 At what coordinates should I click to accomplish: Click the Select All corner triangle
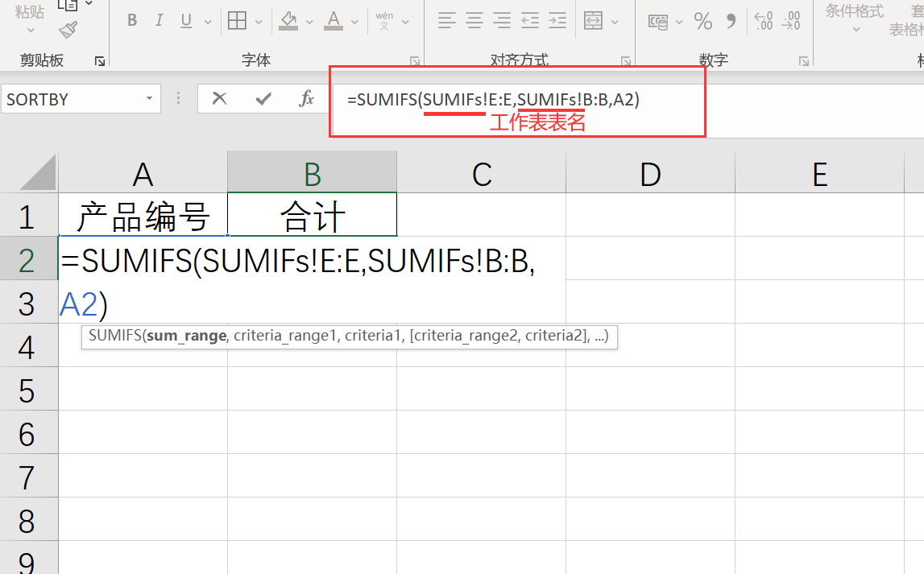pos(38,172)
